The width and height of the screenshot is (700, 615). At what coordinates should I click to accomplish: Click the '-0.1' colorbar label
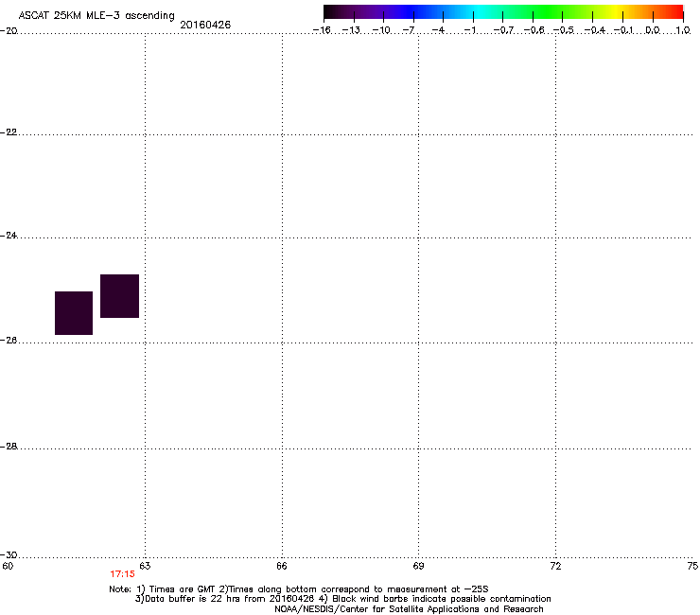[x=623, y=30]
